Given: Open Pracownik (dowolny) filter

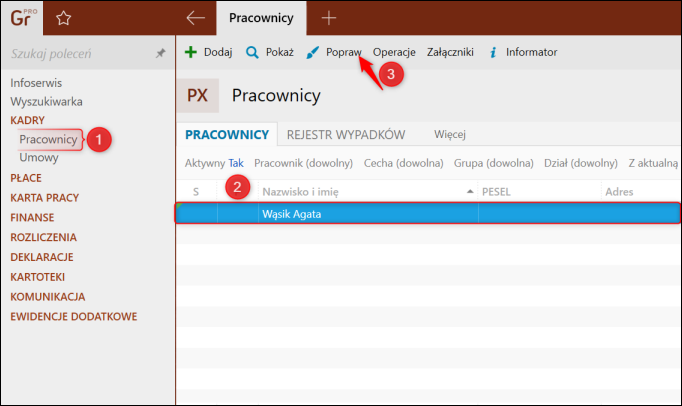Looking at the screenshot, I should [x=304, y=163].
